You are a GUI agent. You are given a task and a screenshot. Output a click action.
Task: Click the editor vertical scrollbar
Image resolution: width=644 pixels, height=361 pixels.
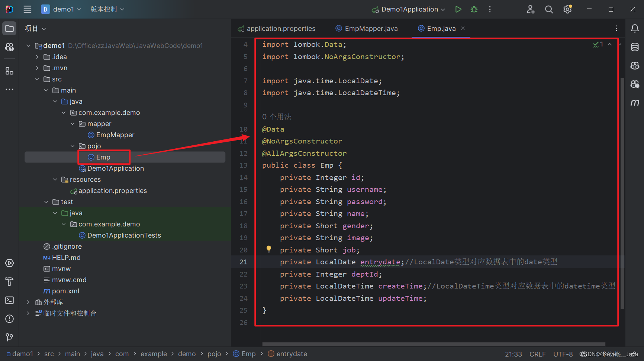tap(622, 193)
